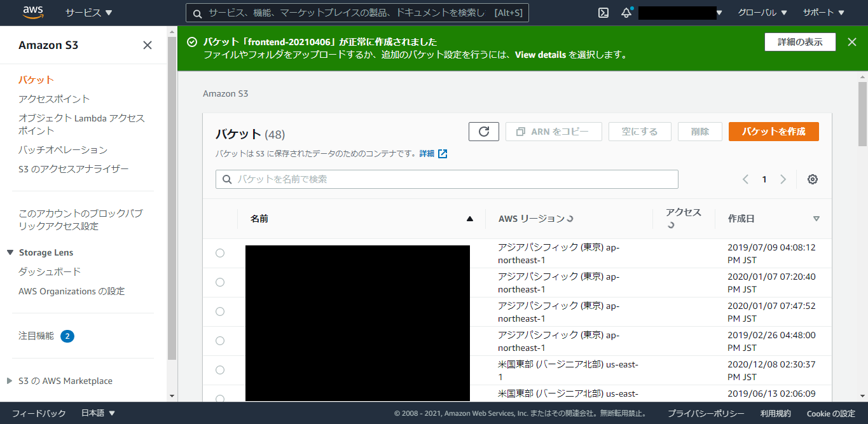The height and width of the screenshot is (424, 868).
Task: Sort buckets by name ascending arrow
Action: (470, 219)
